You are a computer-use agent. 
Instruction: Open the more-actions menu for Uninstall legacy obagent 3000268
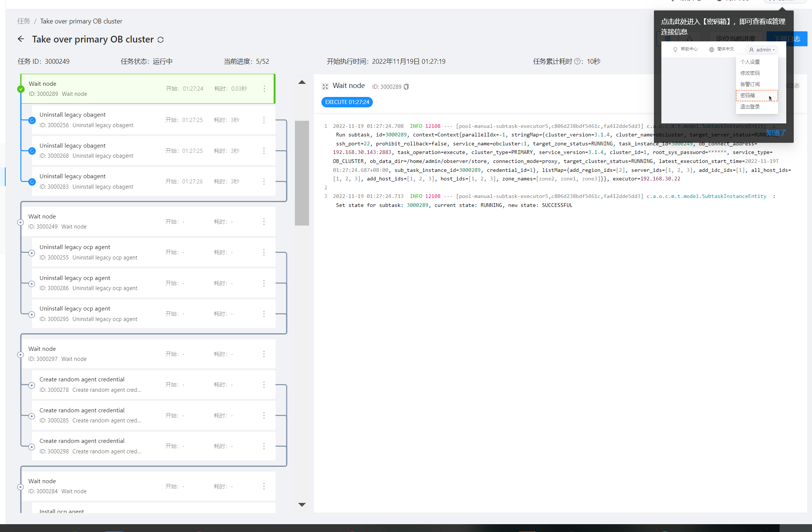[264, 151]
